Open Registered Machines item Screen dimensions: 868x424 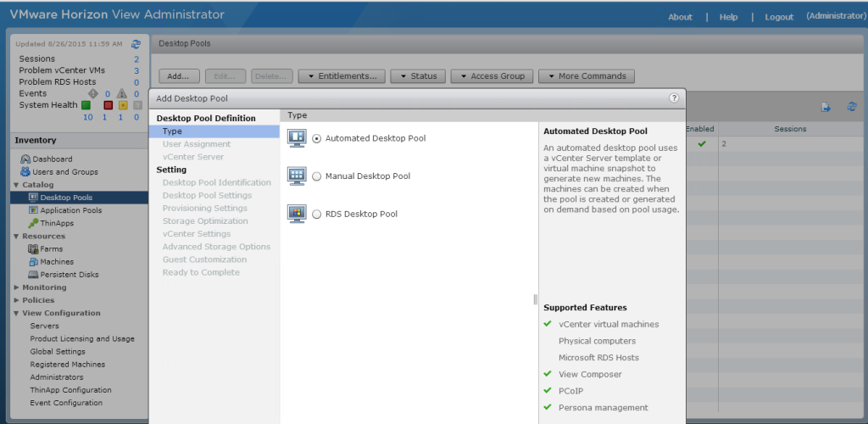(x=68, y=365)
